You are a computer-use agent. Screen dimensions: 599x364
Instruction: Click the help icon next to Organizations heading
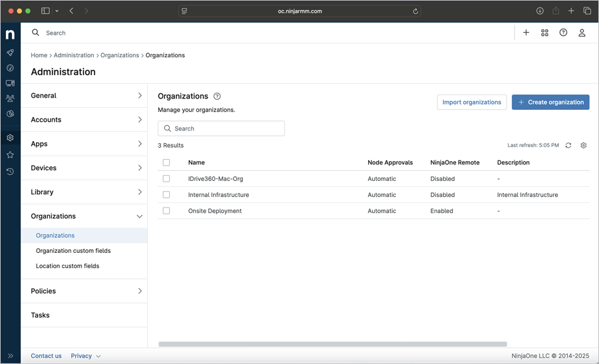[217, 96]
